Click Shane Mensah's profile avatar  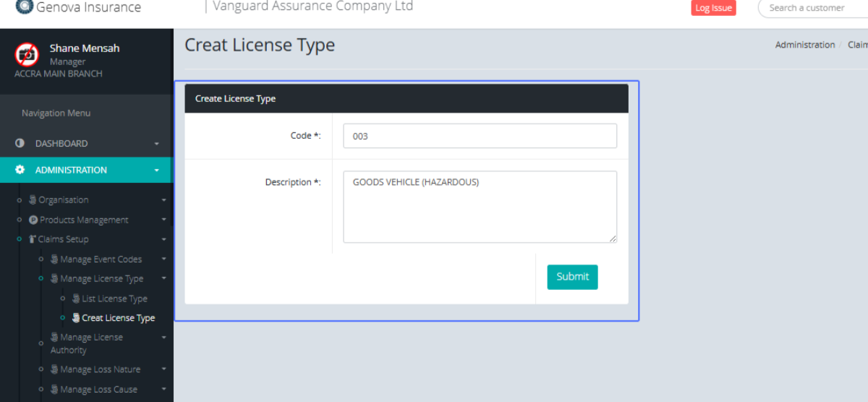pos(27,55)
